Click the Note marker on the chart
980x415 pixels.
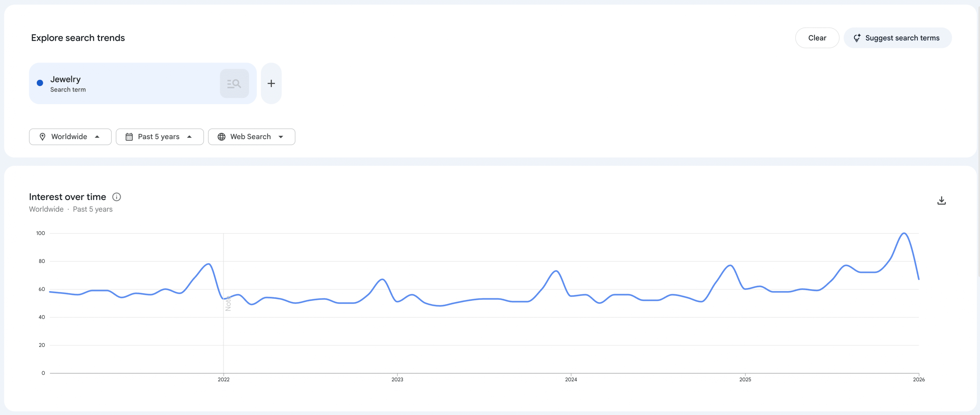228,303
